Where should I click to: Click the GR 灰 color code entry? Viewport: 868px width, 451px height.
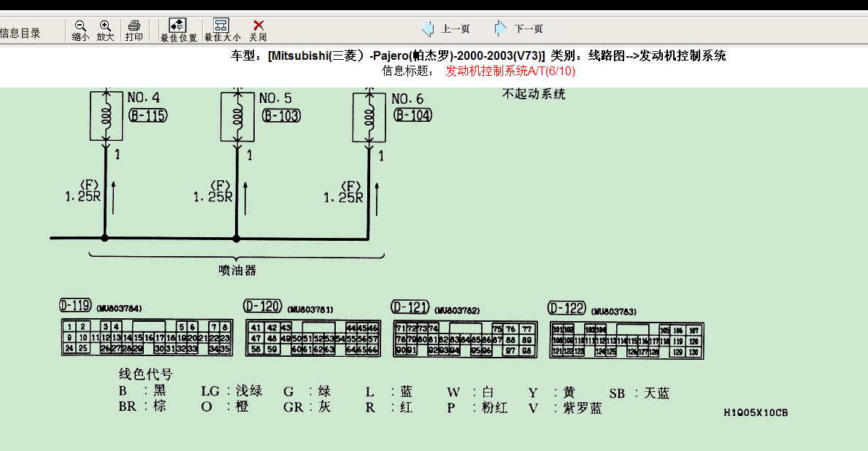(307, 406)
